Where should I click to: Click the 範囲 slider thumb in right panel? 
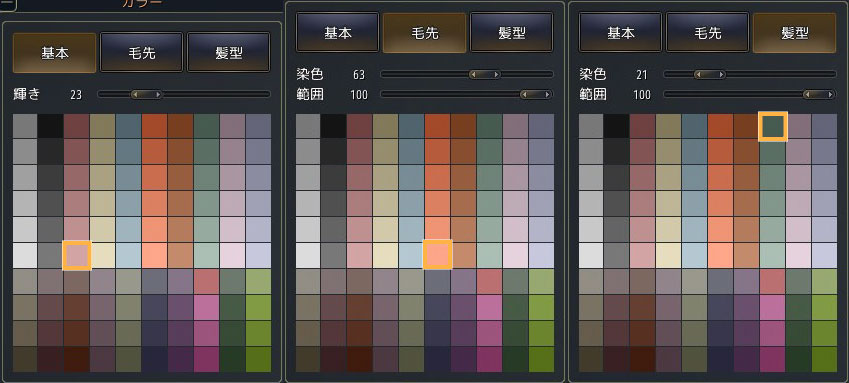click(819, 95)
